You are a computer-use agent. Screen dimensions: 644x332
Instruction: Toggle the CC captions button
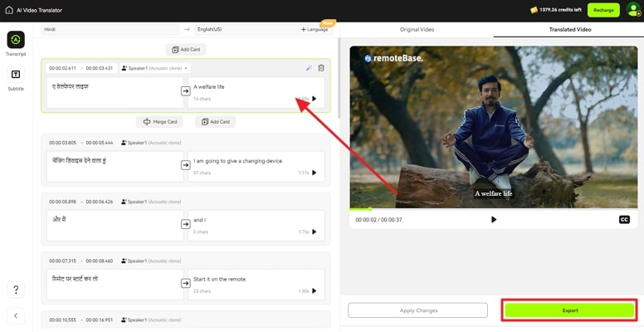click(624, 220)
